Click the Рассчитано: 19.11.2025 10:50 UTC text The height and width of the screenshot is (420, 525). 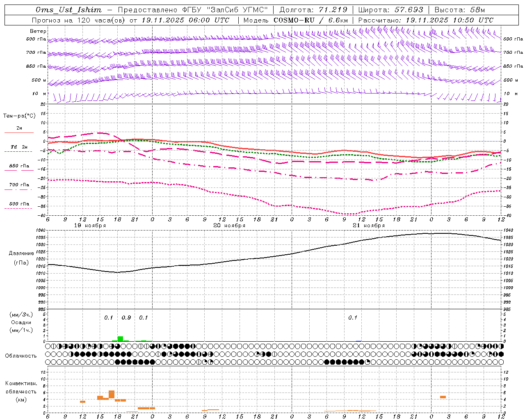[426, 20]
